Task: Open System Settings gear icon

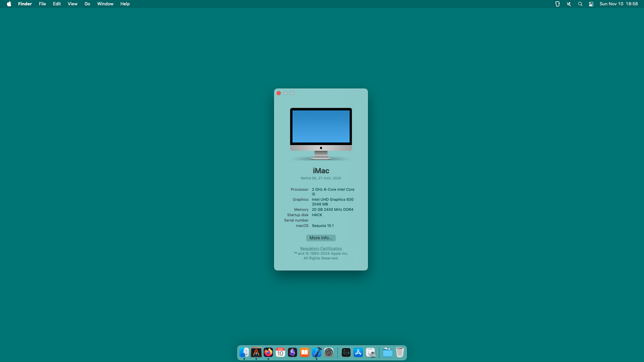Action: [329, 353]
